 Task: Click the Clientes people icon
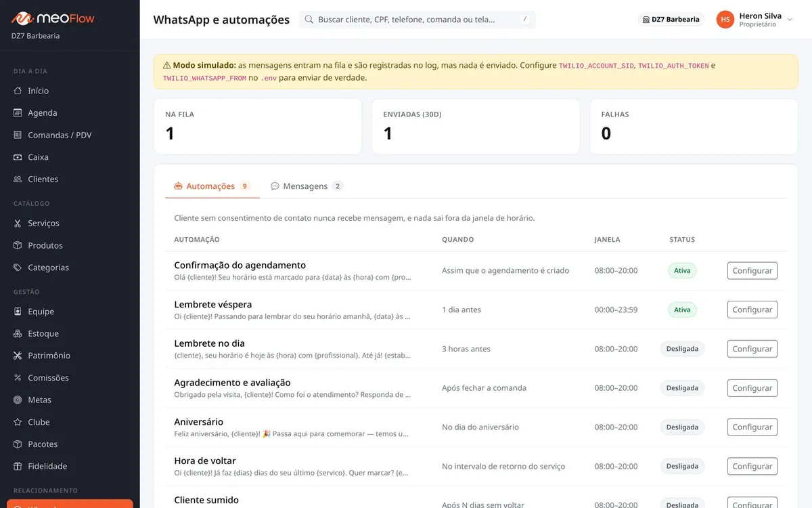(x=18, y=179)
